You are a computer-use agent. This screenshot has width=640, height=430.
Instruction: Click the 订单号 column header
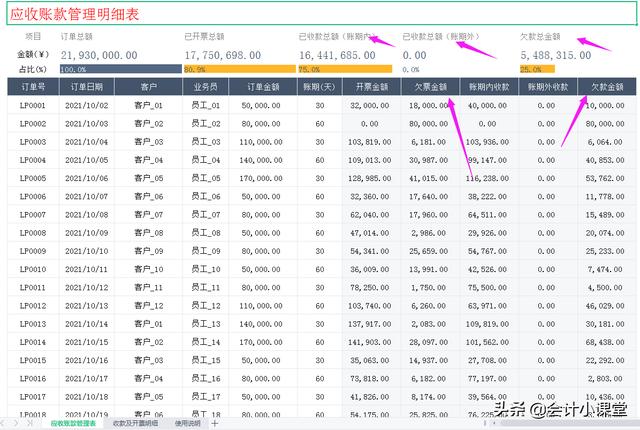coord(33,87)
